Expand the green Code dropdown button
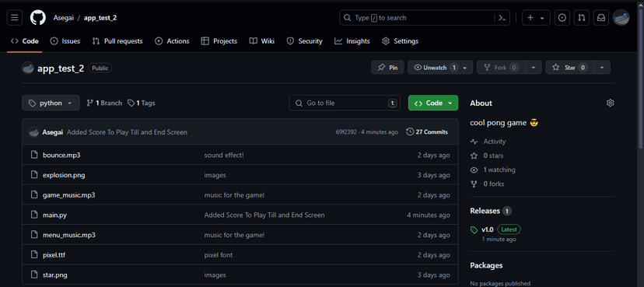 click(x=433, y=103)
